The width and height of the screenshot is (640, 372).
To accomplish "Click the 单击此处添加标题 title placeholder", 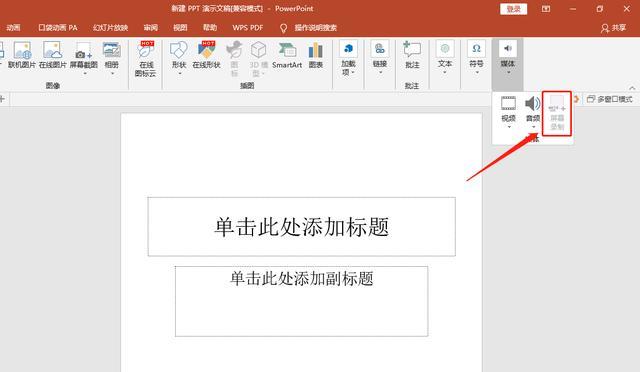I will 302,227.
